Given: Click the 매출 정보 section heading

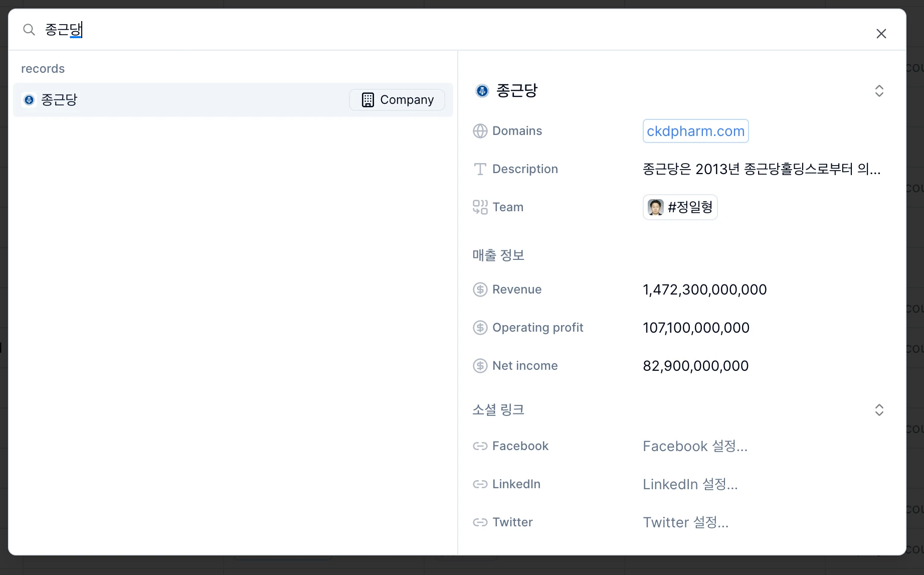Looking at the screenshot, I should coord(498,255).
